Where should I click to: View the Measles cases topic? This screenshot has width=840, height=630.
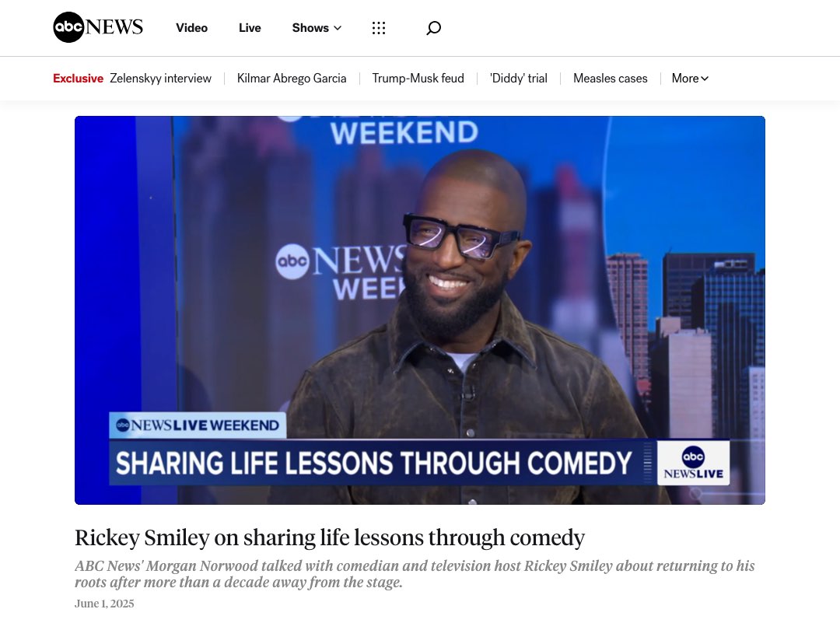pos(610,79)
